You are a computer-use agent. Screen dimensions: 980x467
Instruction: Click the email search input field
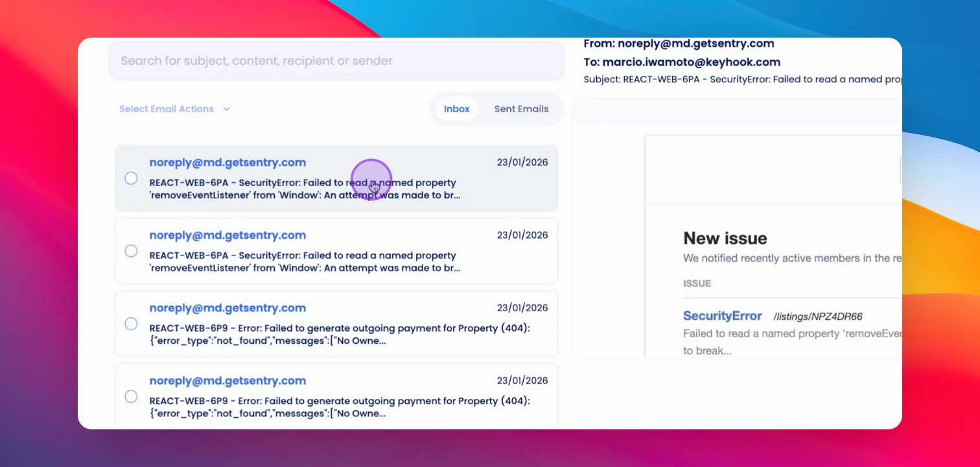pos(336,61)
